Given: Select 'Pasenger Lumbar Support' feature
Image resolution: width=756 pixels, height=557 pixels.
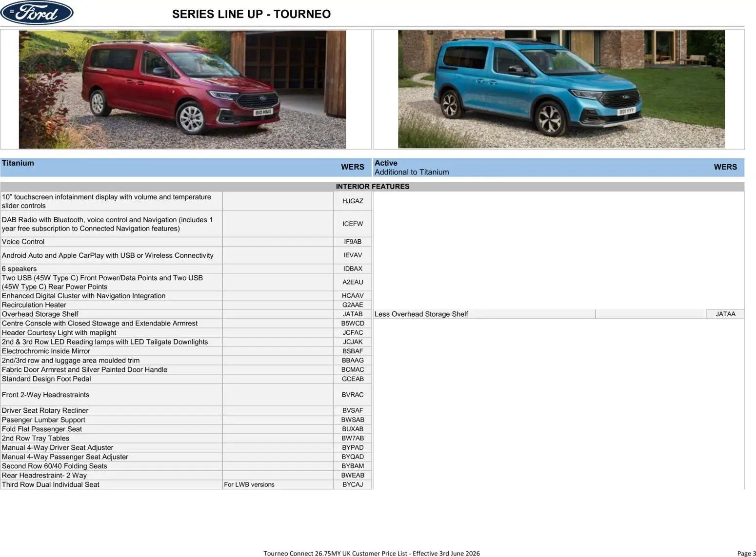Looking at the screenshot, I should pyautogui.click(x=43, y=420).
